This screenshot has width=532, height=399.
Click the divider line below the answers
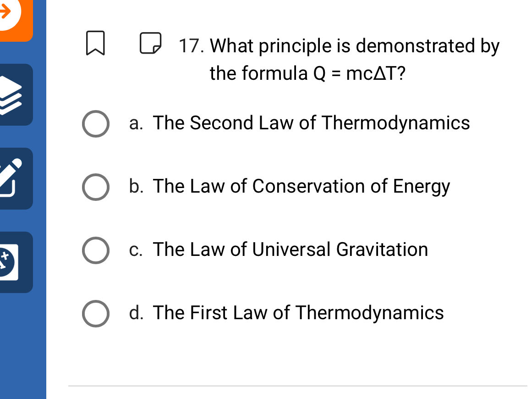(x=298, y=386)
